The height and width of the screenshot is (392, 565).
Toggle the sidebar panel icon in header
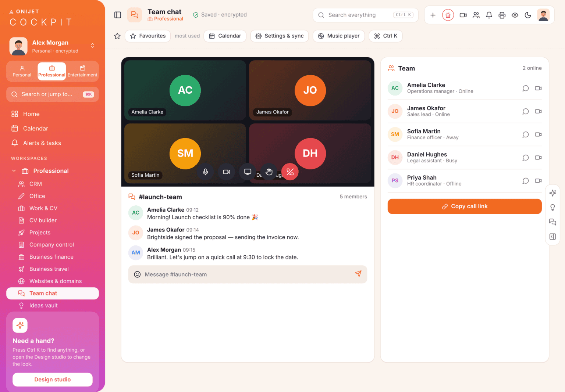pyautogui.click(x=118, y=15)
